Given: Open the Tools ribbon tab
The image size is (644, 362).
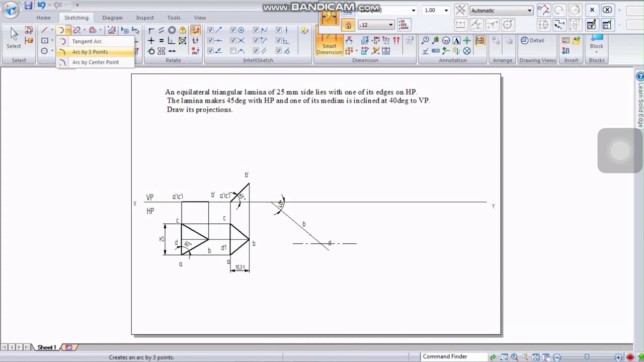Looking at the screenshot, I should click(x=174, y=18).
